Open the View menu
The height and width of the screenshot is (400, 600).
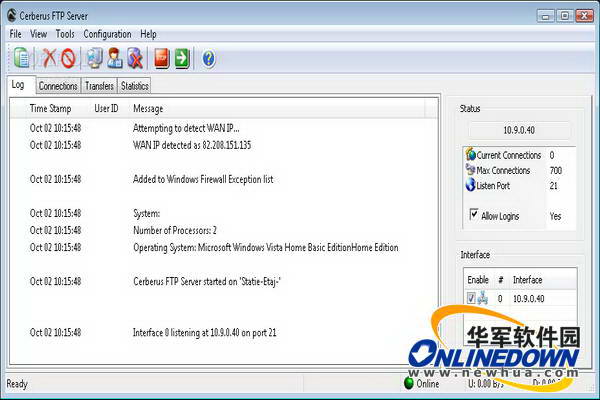tap(38, 34)
